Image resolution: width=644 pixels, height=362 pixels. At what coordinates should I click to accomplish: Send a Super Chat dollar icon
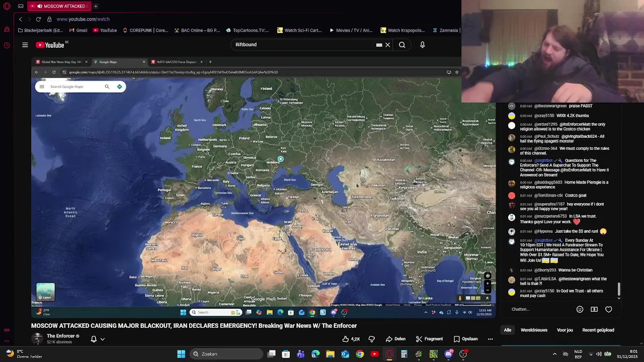(594, 309)
